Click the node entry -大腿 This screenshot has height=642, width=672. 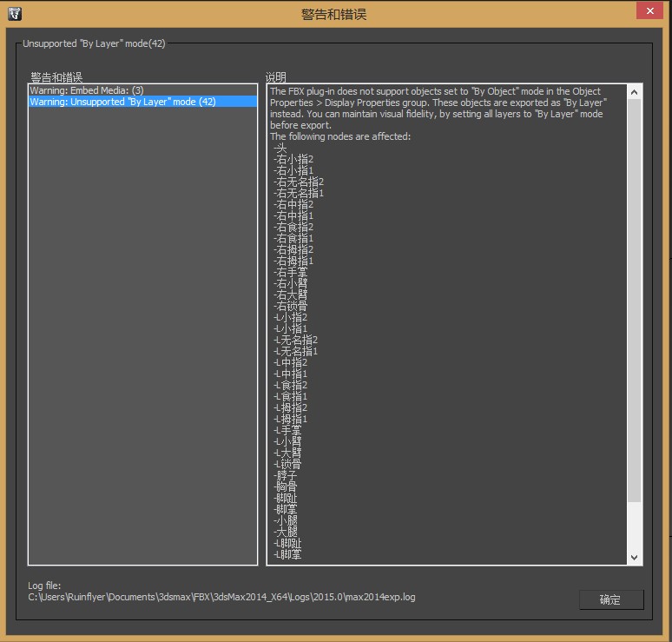(x=286, y=533)
